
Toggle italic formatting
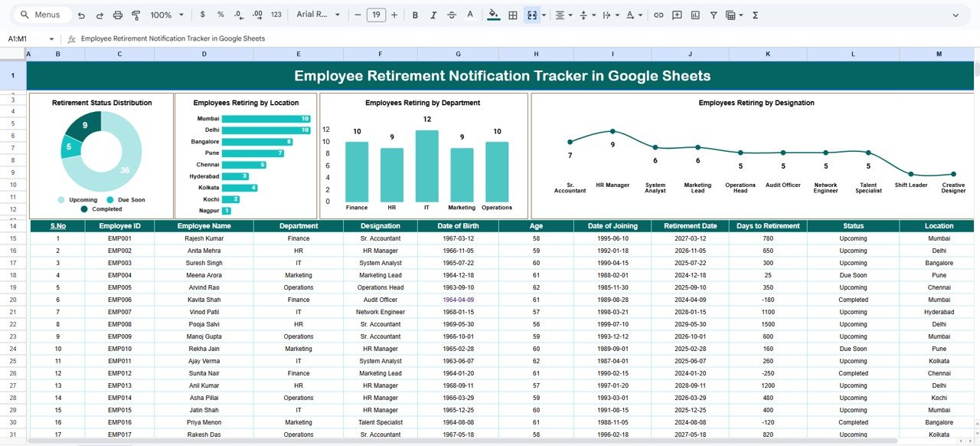[433, 15]
